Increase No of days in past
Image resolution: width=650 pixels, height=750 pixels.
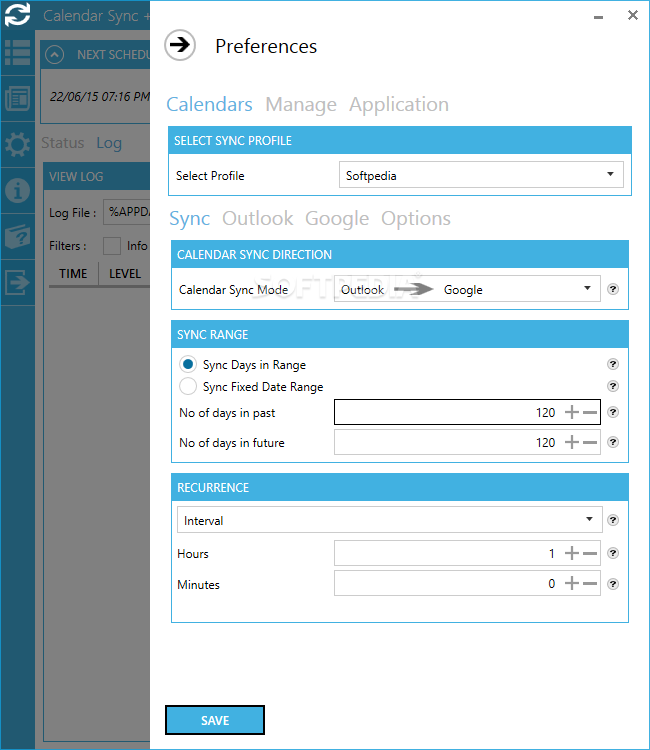pyautogui.click(x=572, y=412)
